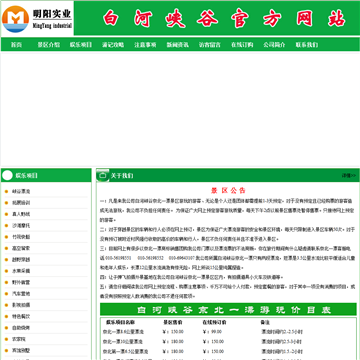Click the green price list banner 白河峡谷京北一漂
360x360 pixels.
click(228, 310)
